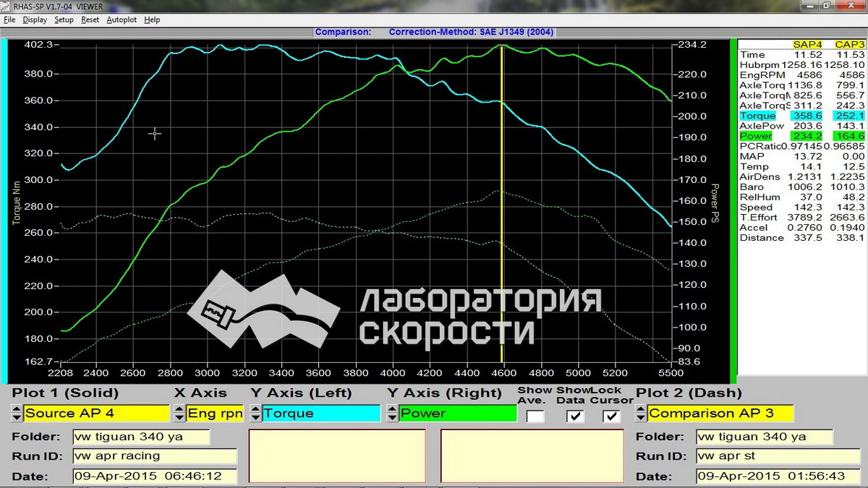Select the green Power axis field

458,414
